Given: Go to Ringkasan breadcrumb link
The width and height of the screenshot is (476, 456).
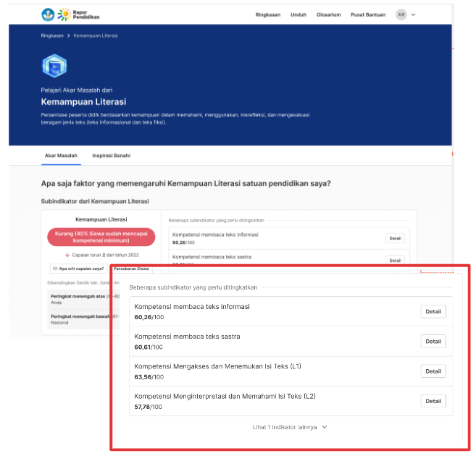Looking at the screenshot, I should (52, 35).
